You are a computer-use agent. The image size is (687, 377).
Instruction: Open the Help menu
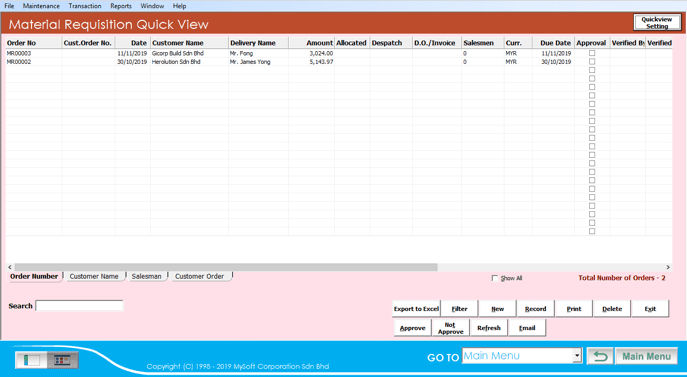click(179, 6)
